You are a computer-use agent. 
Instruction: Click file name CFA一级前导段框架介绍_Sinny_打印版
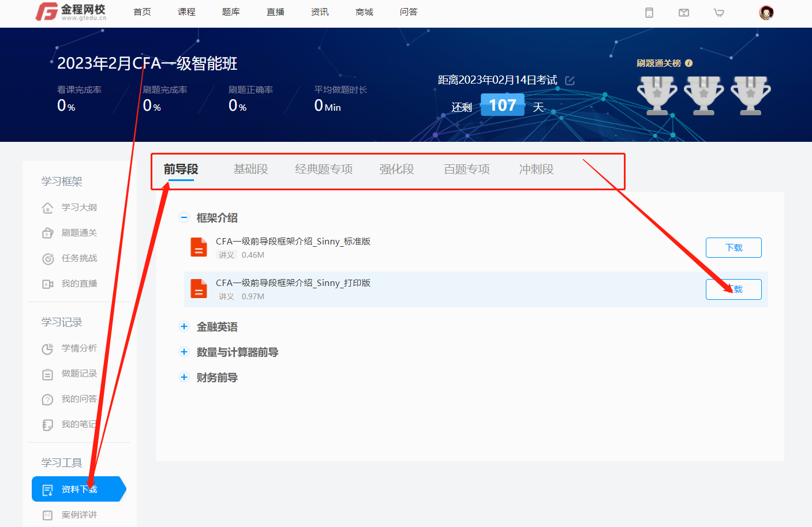[293, 283]
